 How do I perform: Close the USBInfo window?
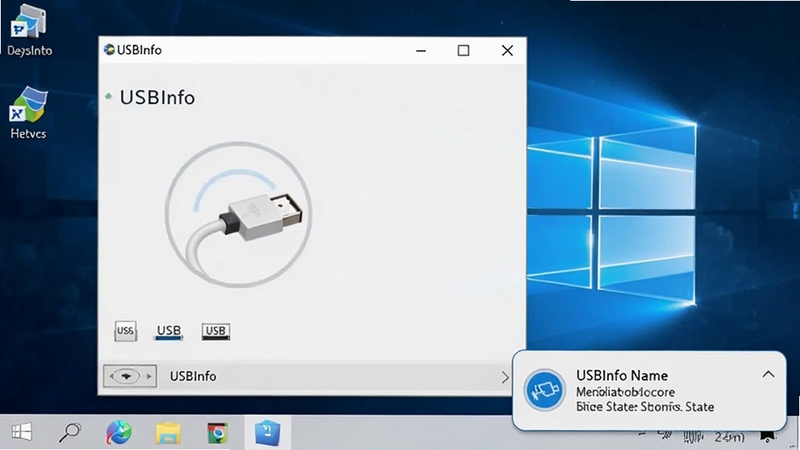tap(507, 51)
